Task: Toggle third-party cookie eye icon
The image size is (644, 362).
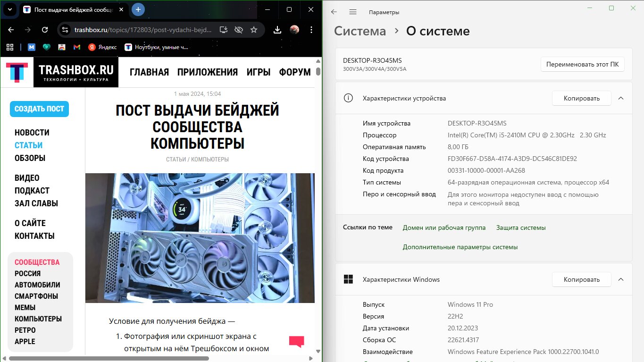Action: click(239, 30)
